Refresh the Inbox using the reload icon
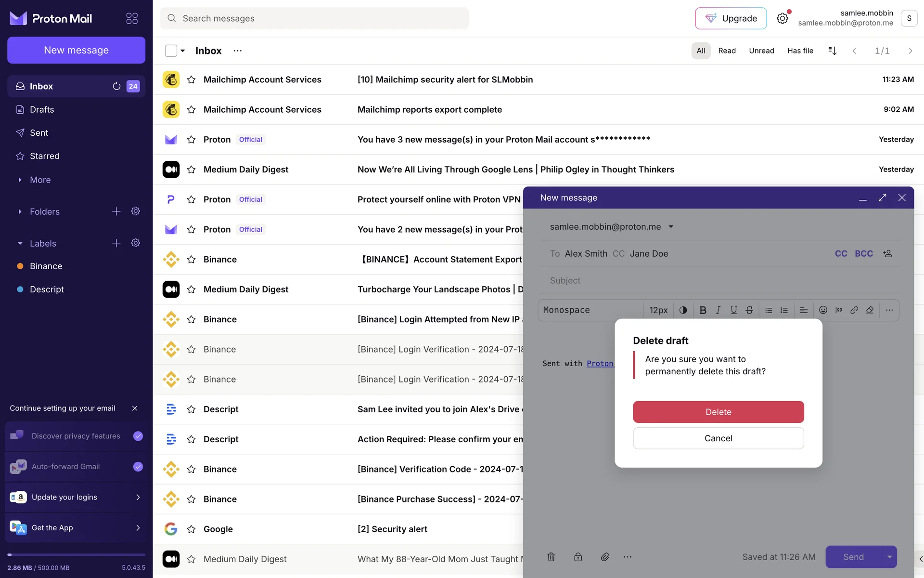Viewport: 924px width, 578px height. click(x=116, y=86)
